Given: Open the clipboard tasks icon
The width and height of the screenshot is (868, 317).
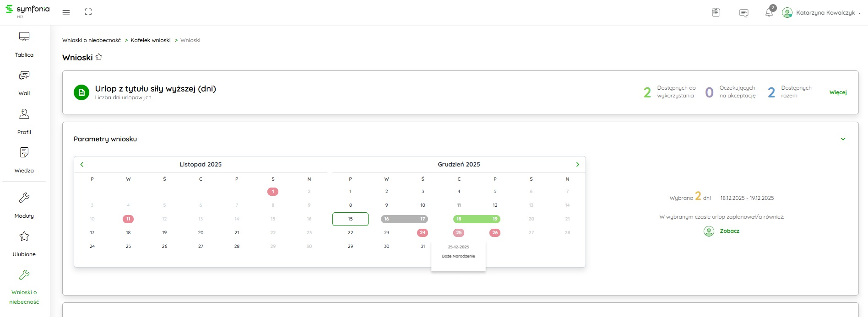Looking at the screenshot, I should pos(716,13).
